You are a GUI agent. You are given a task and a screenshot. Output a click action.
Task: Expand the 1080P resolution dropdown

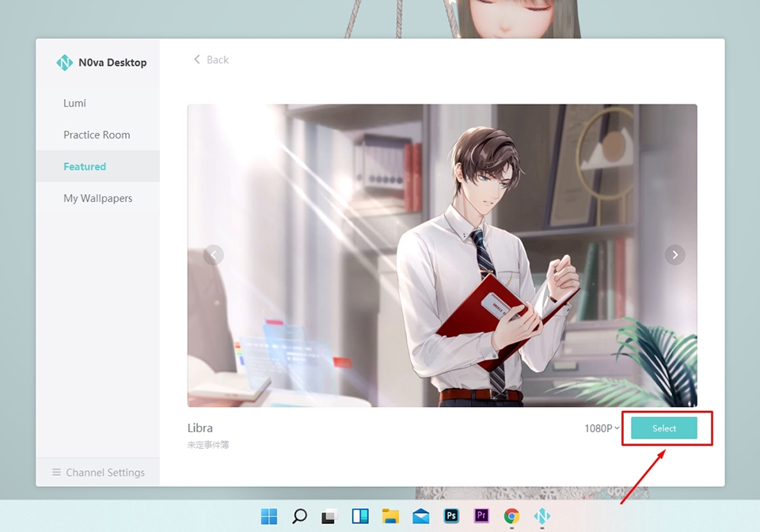[x=602, y=428]
